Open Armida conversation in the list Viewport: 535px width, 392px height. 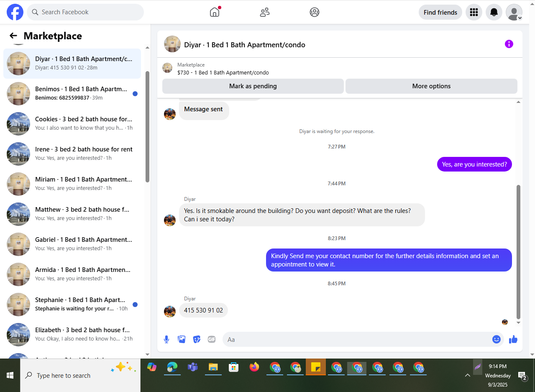[72, 274]
